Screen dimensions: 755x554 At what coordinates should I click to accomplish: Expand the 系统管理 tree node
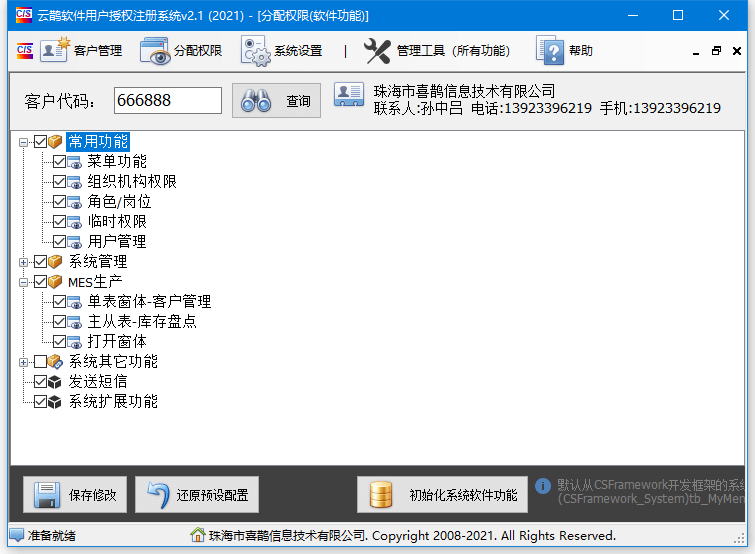(x=24, y=262)
